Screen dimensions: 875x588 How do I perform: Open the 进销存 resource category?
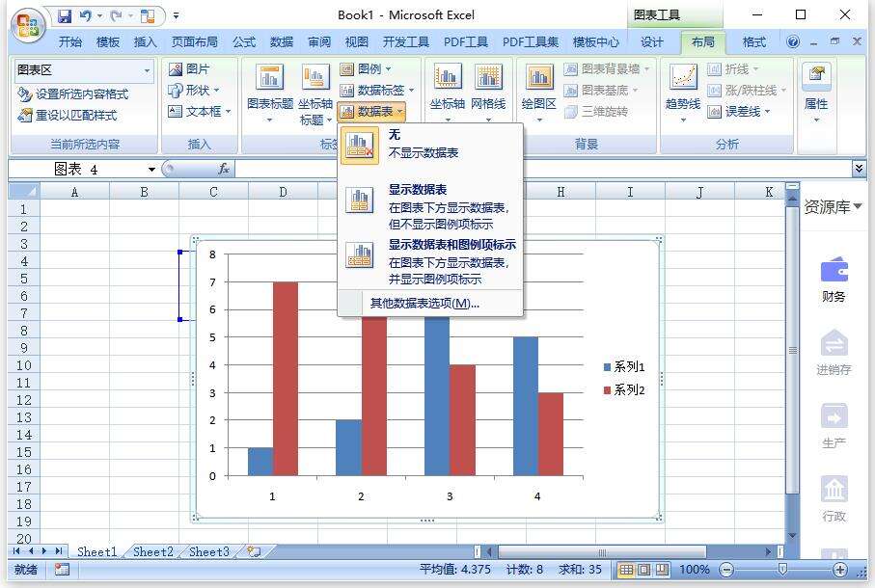tap(834, 353)
